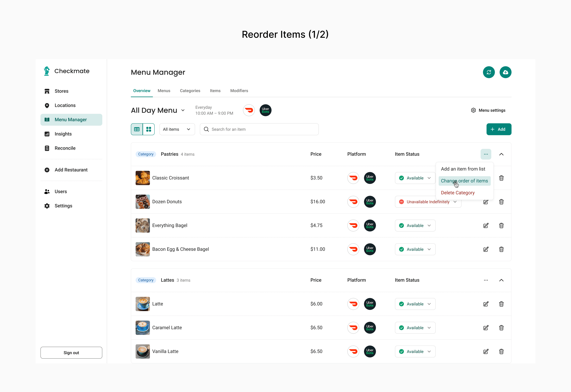571x392 pixels.
Task: Expand the All Day Menu selector
Action: (183, 110)
